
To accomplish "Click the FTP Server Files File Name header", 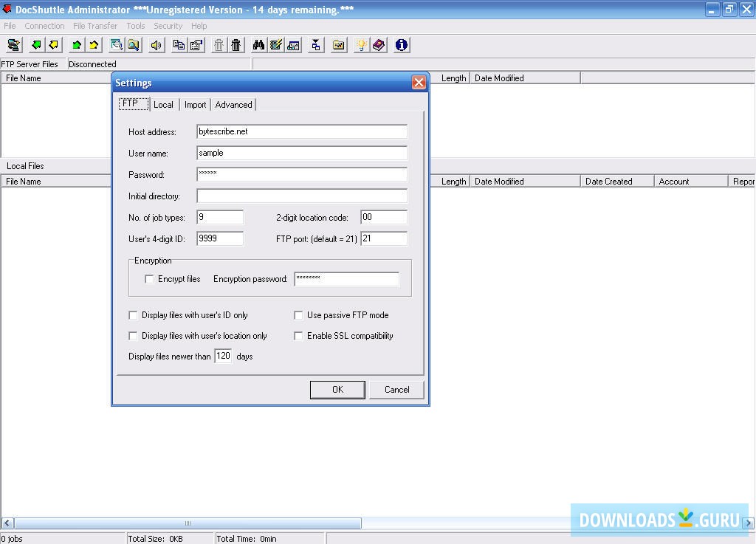I will 57,78.
